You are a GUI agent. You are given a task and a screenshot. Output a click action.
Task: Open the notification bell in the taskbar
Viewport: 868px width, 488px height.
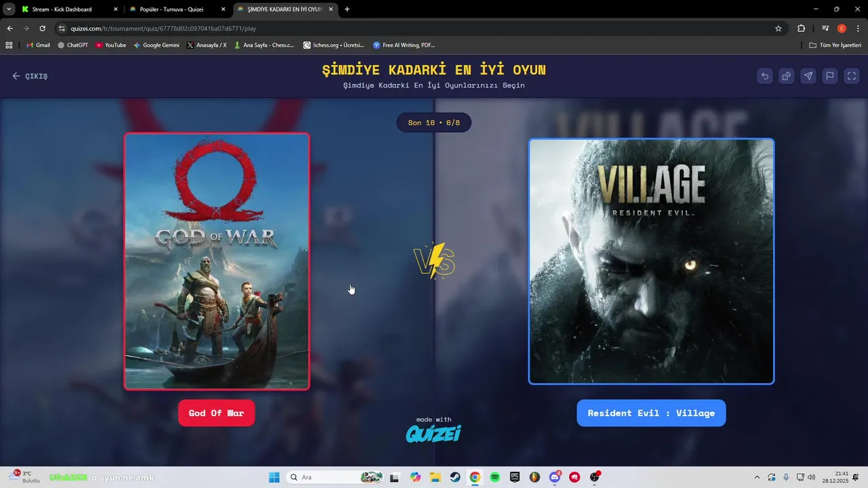856,477
